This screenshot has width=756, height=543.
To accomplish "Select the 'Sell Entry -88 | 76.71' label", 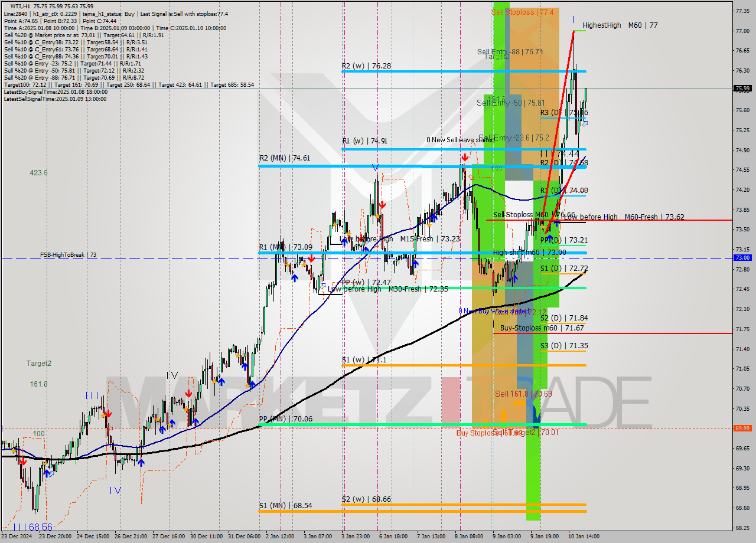I will click(510, 52).
